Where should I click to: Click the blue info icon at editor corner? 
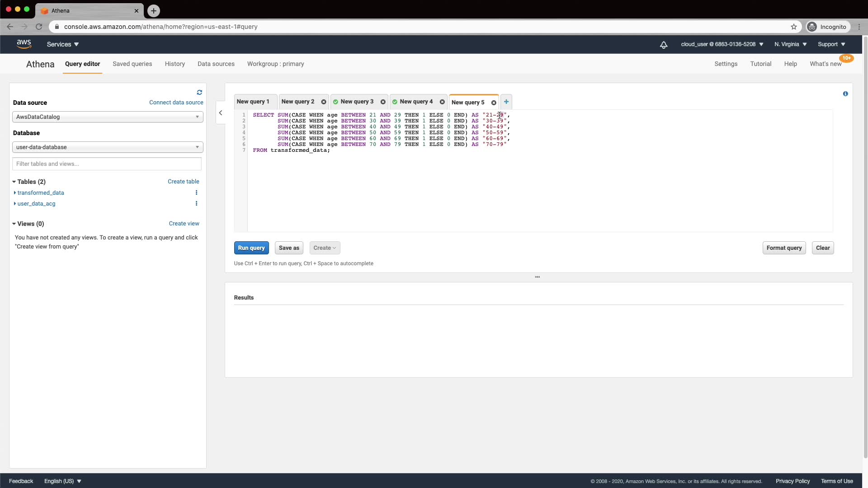845,94
